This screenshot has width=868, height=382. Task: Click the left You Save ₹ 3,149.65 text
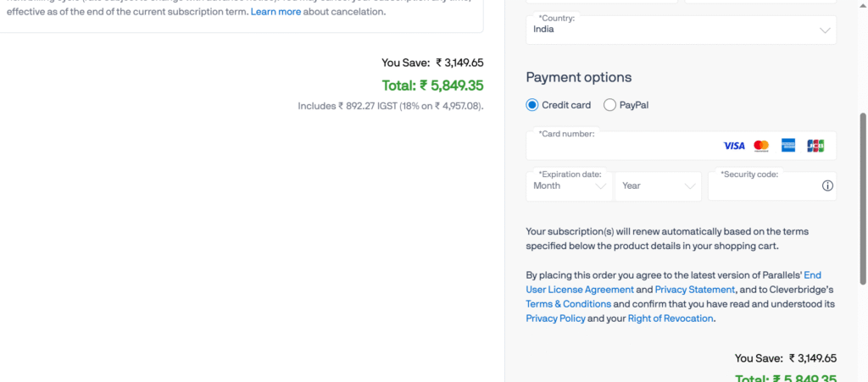tap(432, 63)
